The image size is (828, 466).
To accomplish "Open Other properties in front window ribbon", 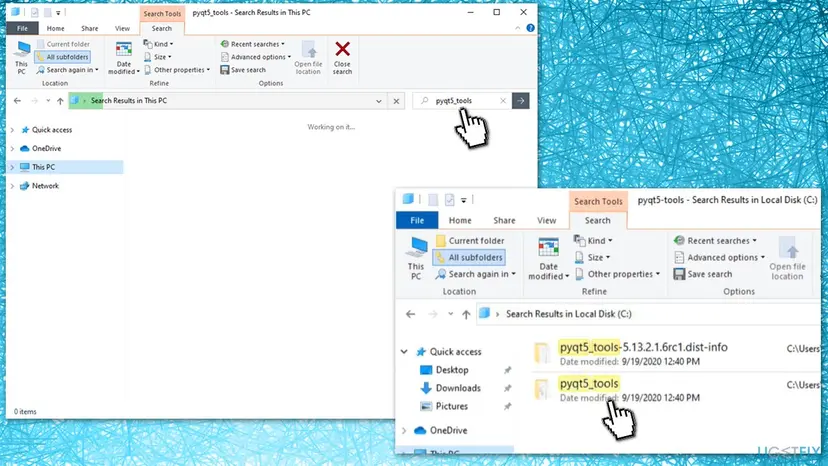I will [x=617, y=274].
